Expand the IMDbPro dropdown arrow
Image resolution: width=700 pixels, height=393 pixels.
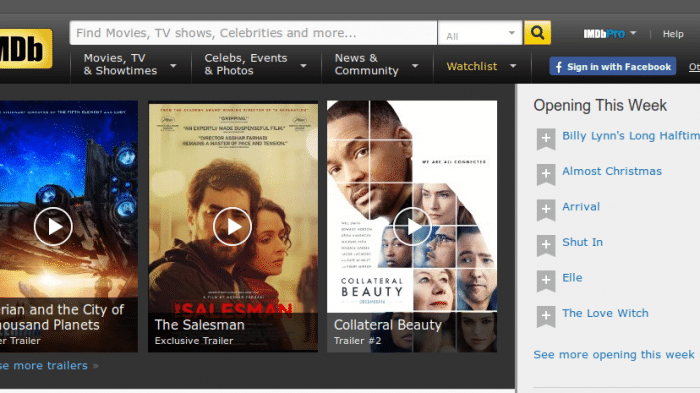[633, 33]
